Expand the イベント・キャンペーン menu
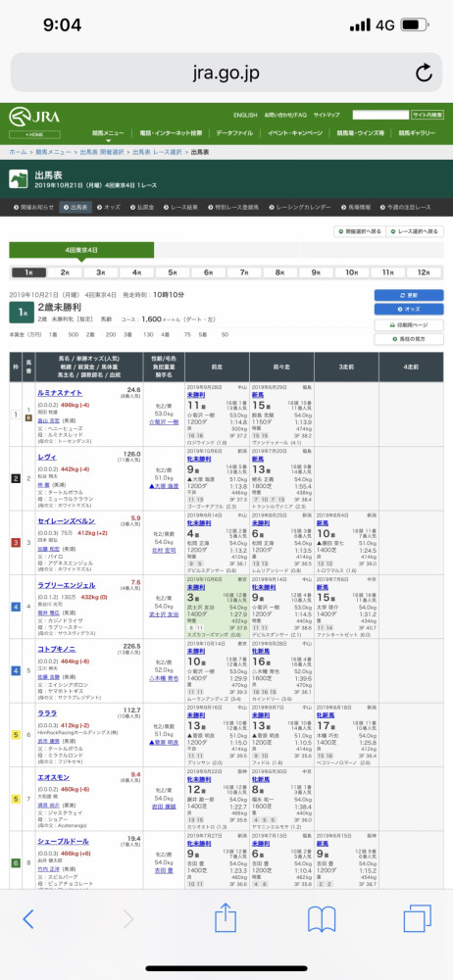The height and width of the screenshot is (980, 453). coord(295,133)
